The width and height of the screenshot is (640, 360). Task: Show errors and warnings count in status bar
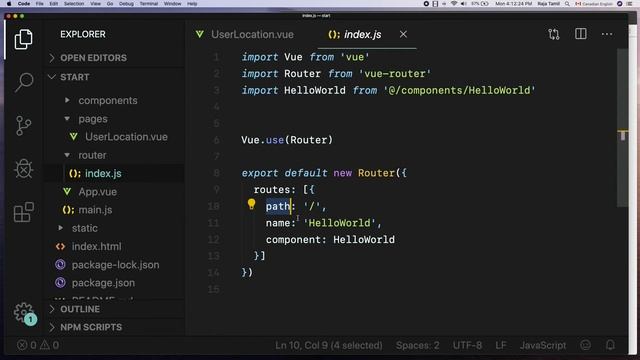point(38,345)
